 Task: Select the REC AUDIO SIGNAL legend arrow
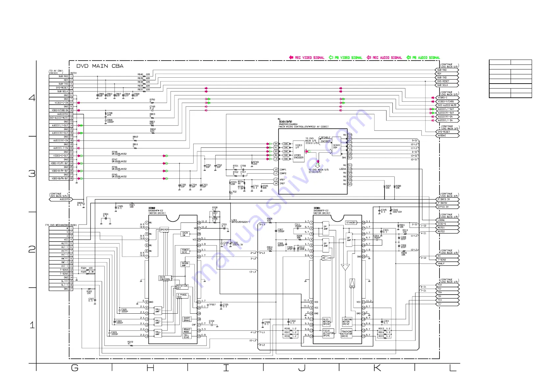(x=369, y=57)
